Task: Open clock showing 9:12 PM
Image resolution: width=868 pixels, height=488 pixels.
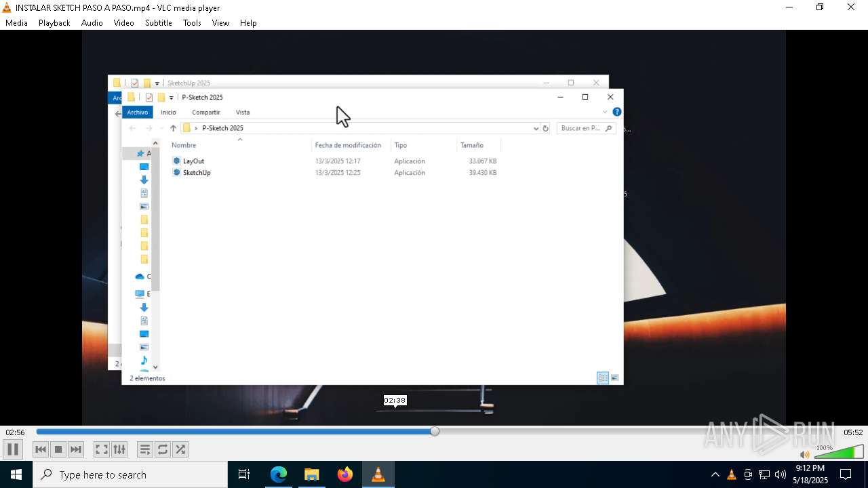Action: click(x=811, y=474)
